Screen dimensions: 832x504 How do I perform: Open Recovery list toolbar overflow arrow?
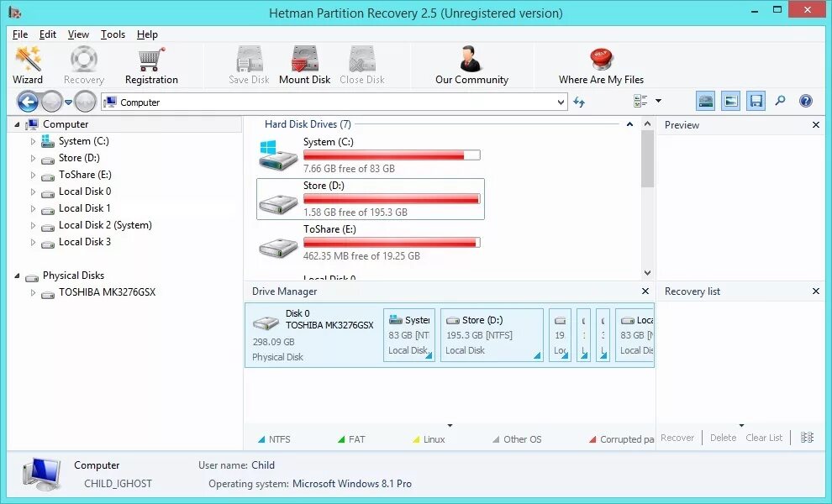(x=741, y=426)
